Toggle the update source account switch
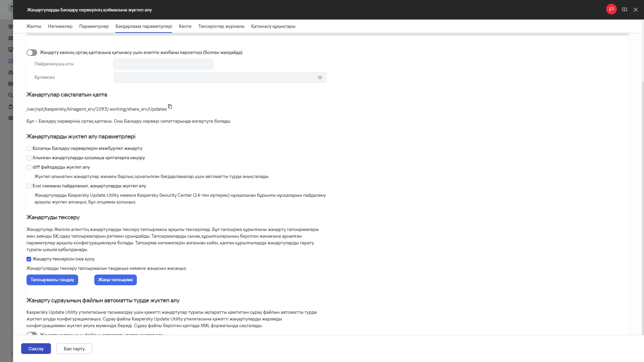Image resolution: width=644 pixels, height=362 pixels. click(32, 53)
